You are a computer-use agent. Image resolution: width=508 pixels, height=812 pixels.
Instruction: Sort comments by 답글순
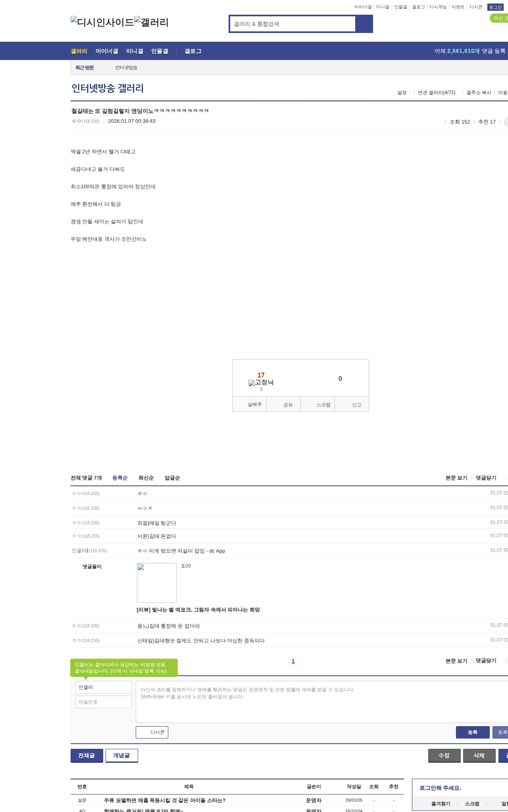[x=172, y=478]
